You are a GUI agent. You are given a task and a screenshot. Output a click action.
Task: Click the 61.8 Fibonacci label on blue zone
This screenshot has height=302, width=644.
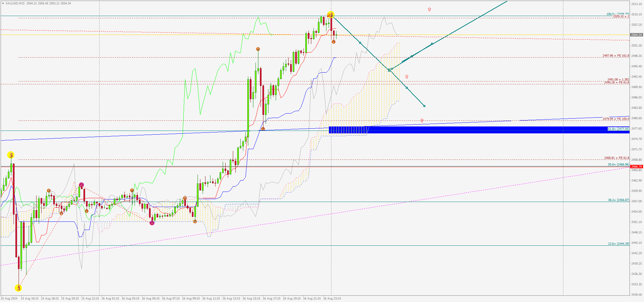[x=618, y=129]
